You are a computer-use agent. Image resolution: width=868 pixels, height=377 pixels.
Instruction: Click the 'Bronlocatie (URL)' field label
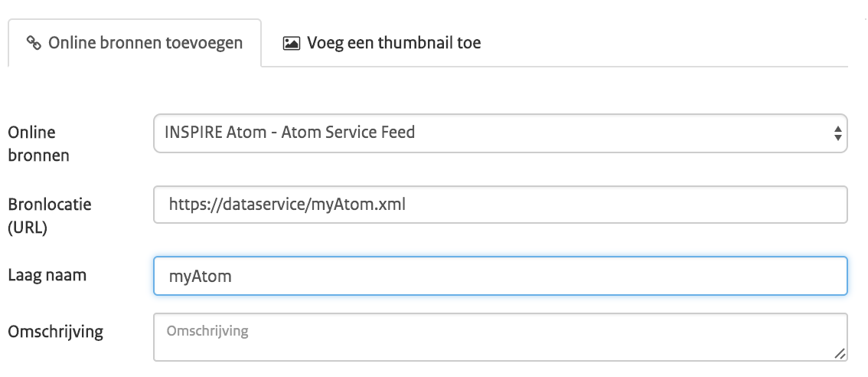point(50,215)
